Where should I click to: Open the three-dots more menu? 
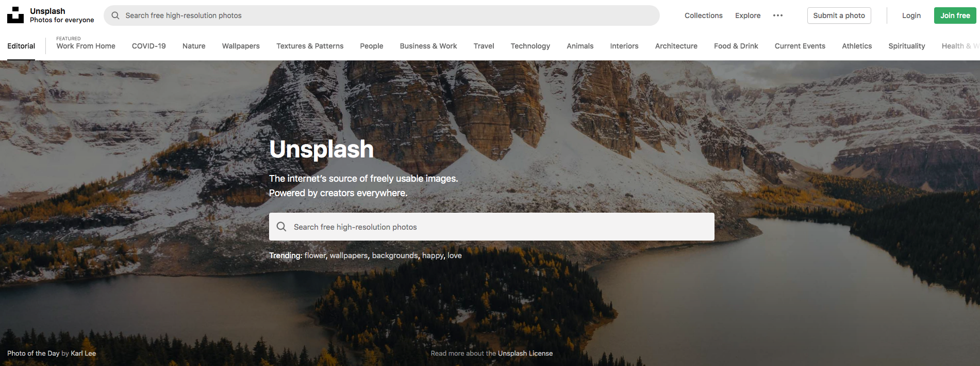[x=778, y=15]
